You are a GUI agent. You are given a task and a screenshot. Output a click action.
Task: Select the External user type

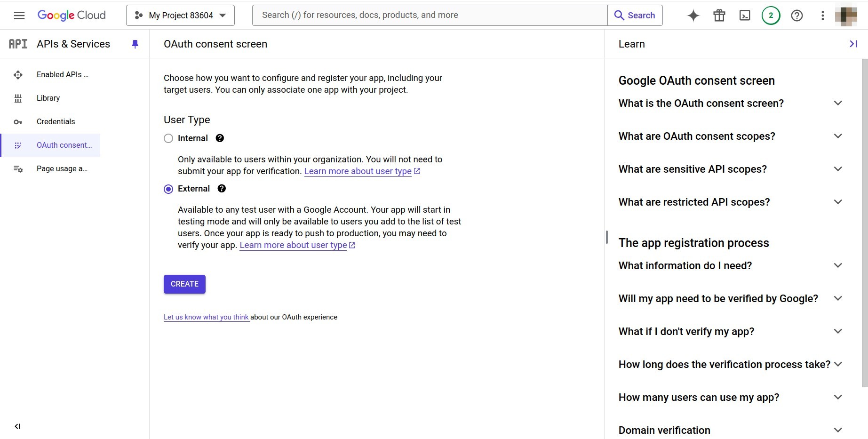click(x=168, y=189)
